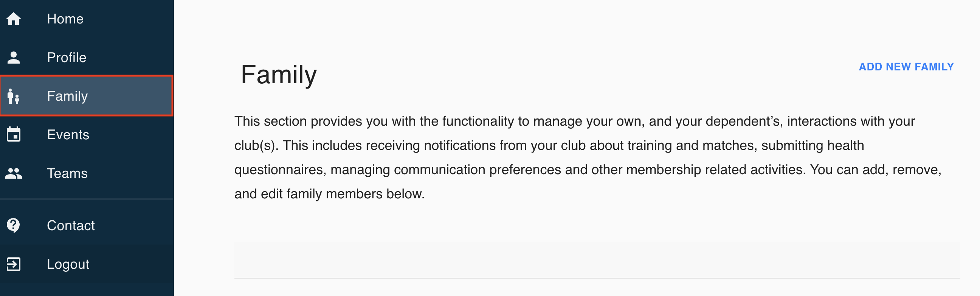Viewport: 980px width, 296px height.
Task: Open the Profile menu label
Action: [x=67, y=58]
